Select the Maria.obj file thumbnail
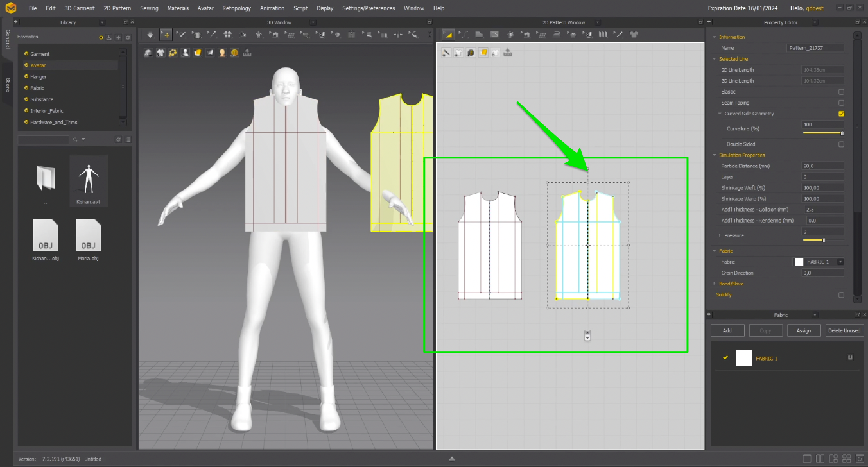 point(89,239)
